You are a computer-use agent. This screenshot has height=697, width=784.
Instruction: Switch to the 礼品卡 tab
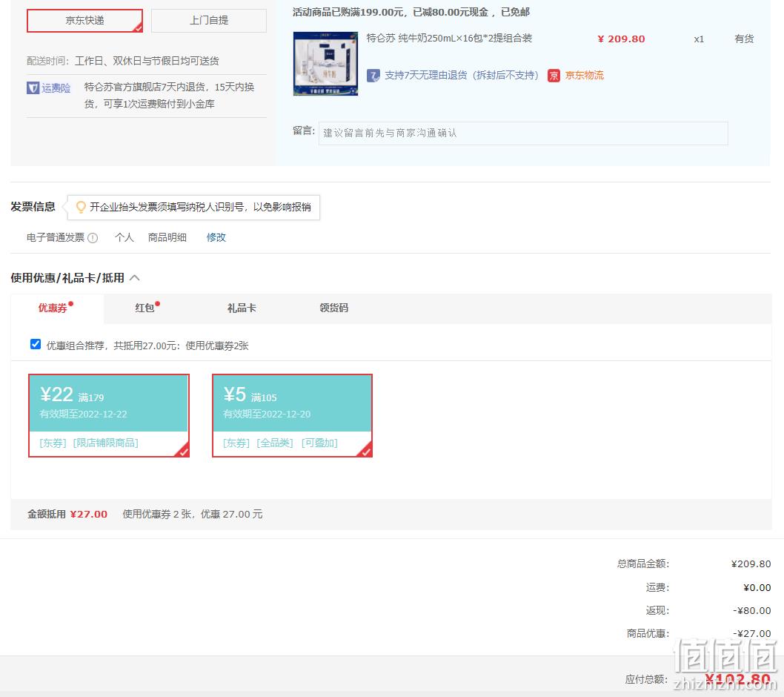[x=242, y=308]
